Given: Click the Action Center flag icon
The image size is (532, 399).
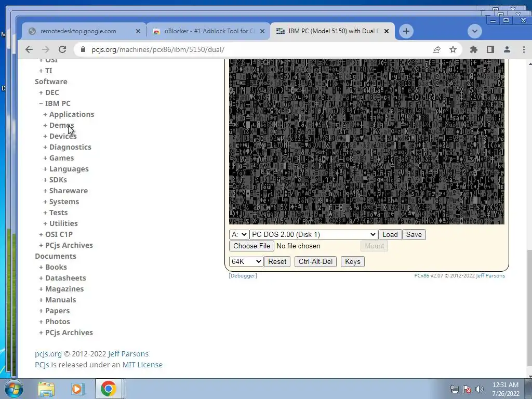Looking at the screenshot, I should coord(467,389).
